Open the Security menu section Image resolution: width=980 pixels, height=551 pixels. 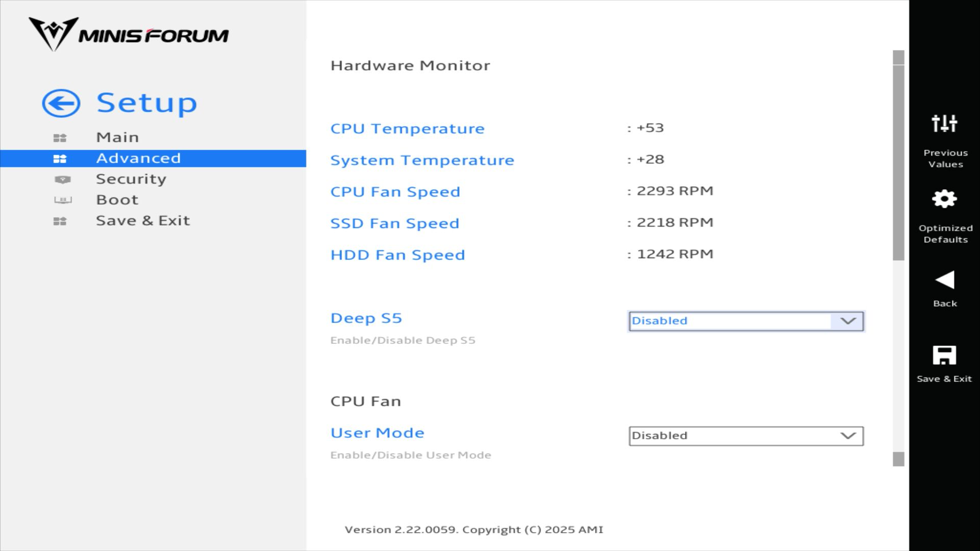(x=131, y=179)
